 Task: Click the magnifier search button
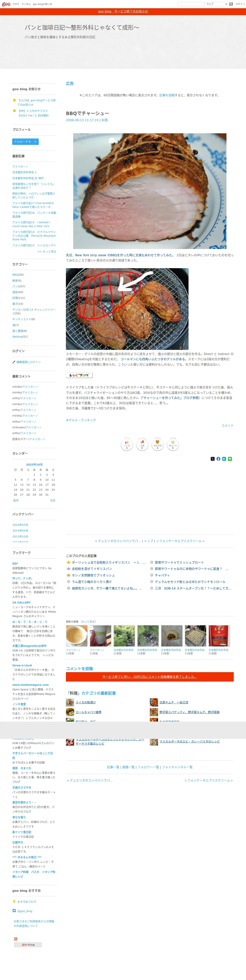pyautogui.click(x=231, y=4)
